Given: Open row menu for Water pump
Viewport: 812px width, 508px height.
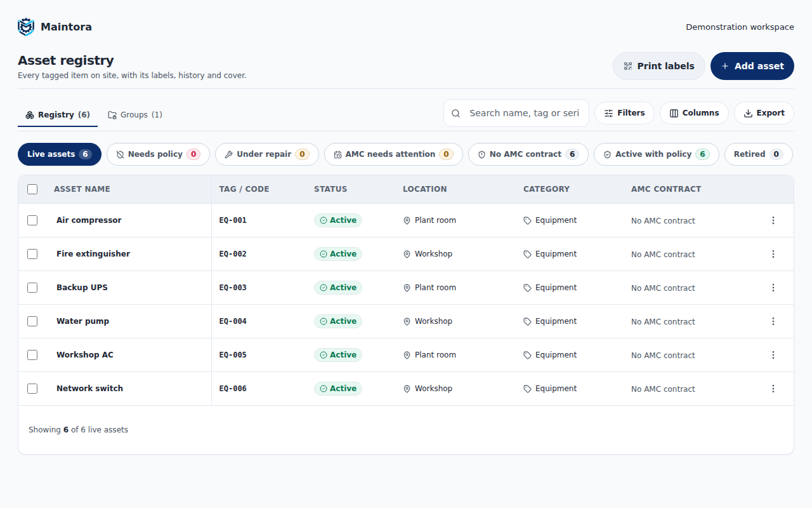Looking at the screenshot, I should pyautogui.click(x=773, y=321).
